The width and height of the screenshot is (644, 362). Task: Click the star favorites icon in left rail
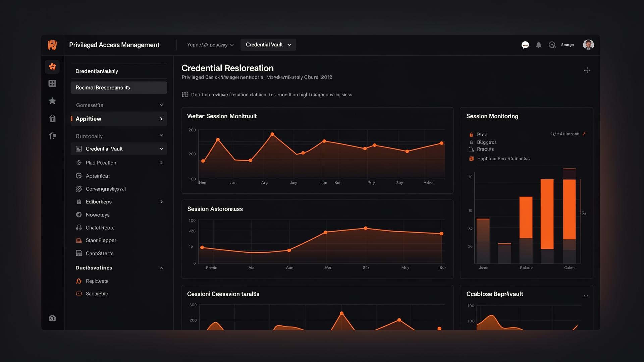pyautogui.click(x=52, y=101)
